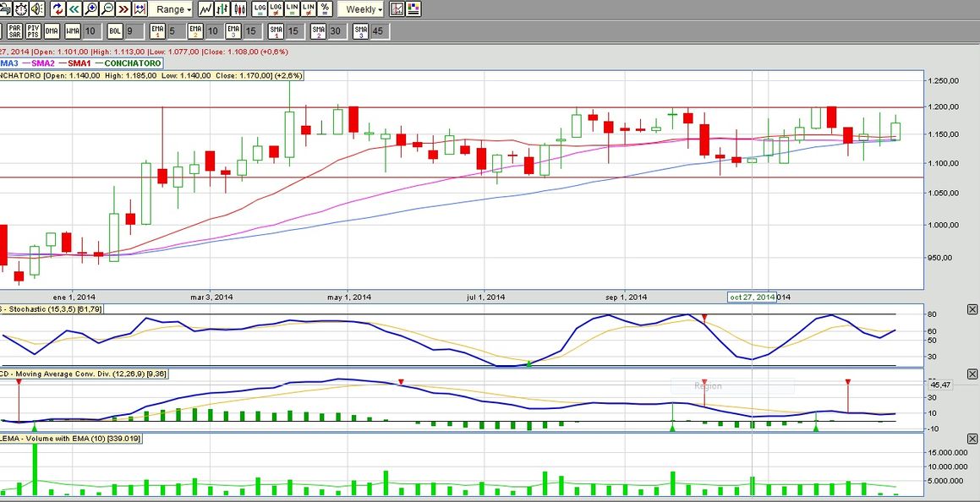Toggle the EMA 1 overlay
The height and width of the screenshot is (502, 980).
pyautogui.click(x=157, y=31)
